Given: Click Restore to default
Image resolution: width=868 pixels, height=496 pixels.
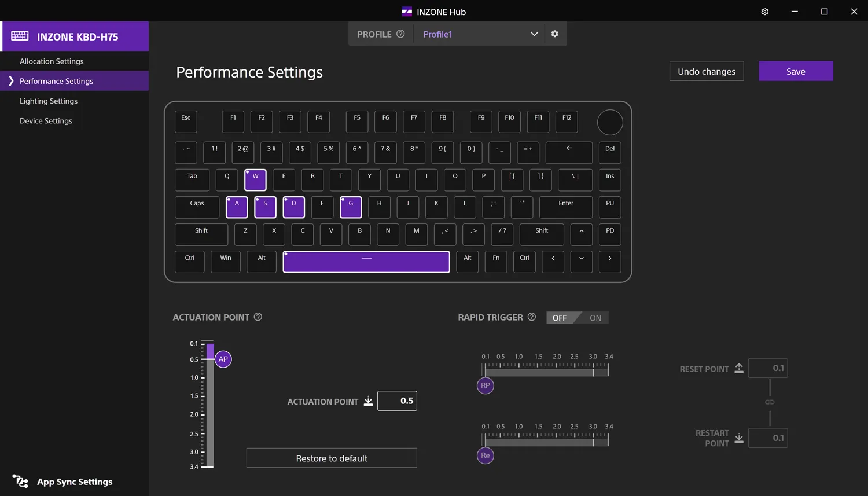Looking at the screenshot, I should (331, 458).
